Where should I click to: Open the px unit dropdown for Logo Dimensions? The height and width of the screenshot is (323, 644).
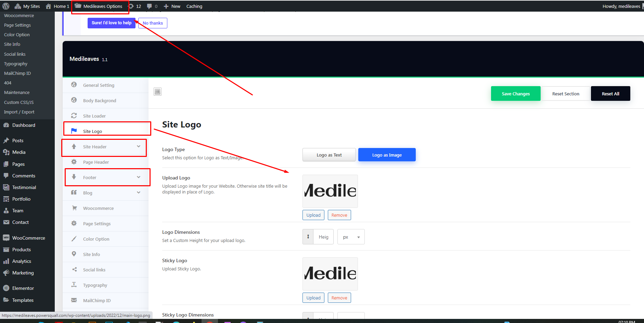[x=351, y=237]
